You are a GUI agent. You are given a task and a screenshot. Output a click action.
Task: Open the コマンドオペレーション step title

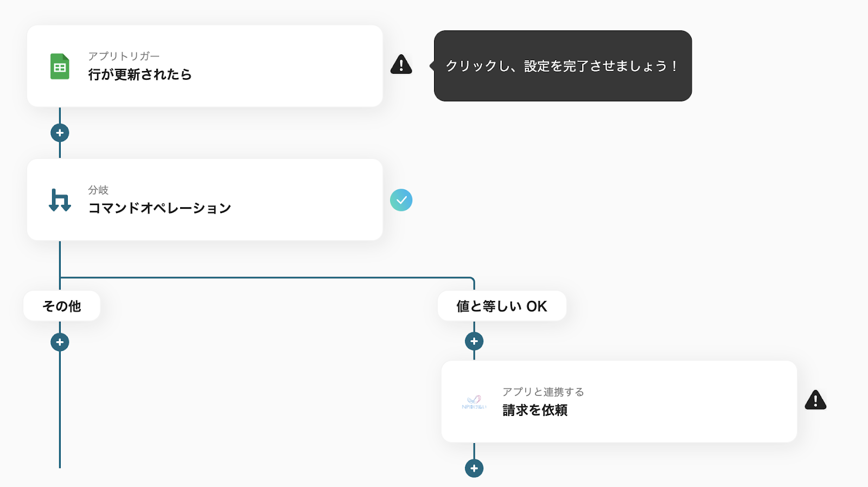pyautogui.click(x=159, y=208)
